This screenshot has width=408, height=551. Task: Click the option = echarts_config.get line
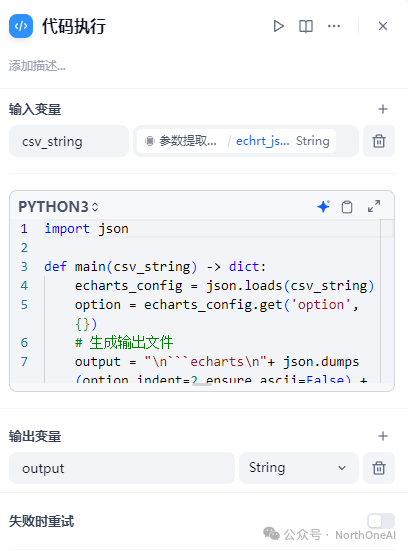pyautogui.click(x=217, y=305)
